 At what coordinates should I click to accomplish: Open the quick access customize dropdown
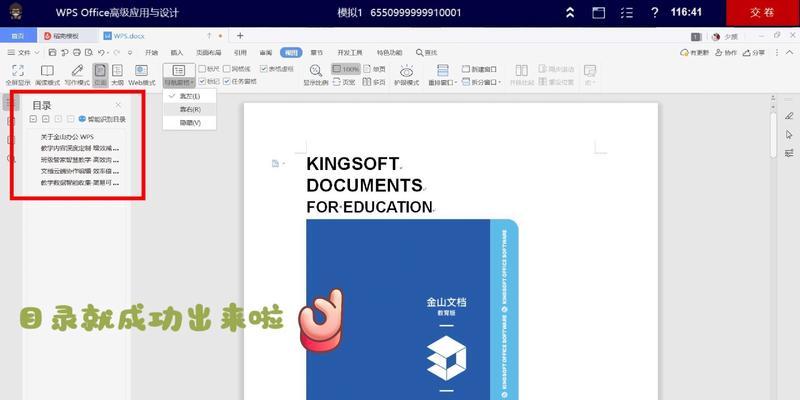[x=130, y=53]
